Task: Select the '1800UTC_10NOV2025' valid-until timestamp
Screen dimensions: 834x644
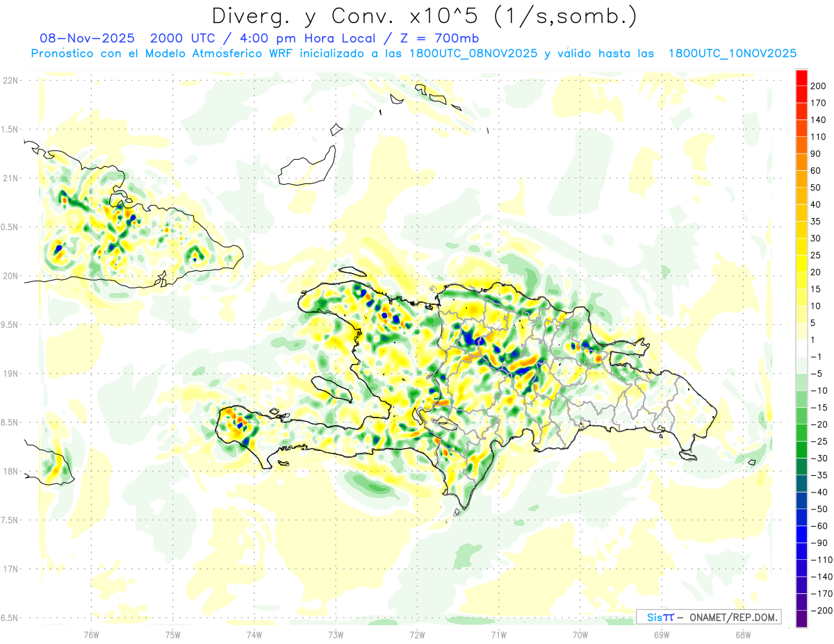Action: click(732, 53)
